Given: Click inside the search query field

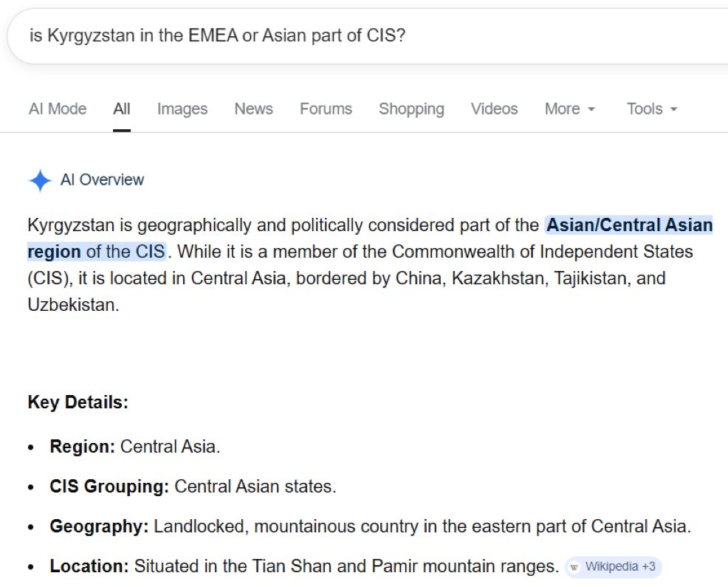Looking at the screenshot, I should (367, 35).
